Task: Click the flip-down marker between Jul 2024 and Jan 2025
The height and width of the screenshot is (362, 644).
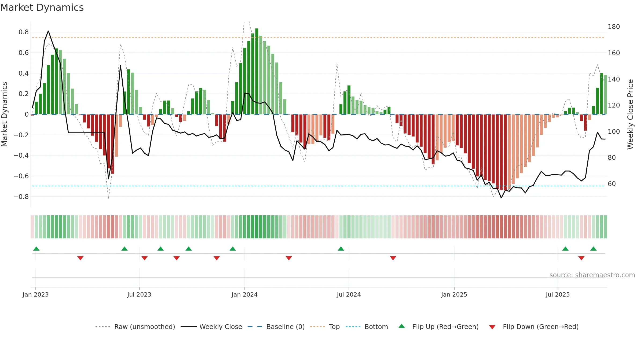Action: 393,258
